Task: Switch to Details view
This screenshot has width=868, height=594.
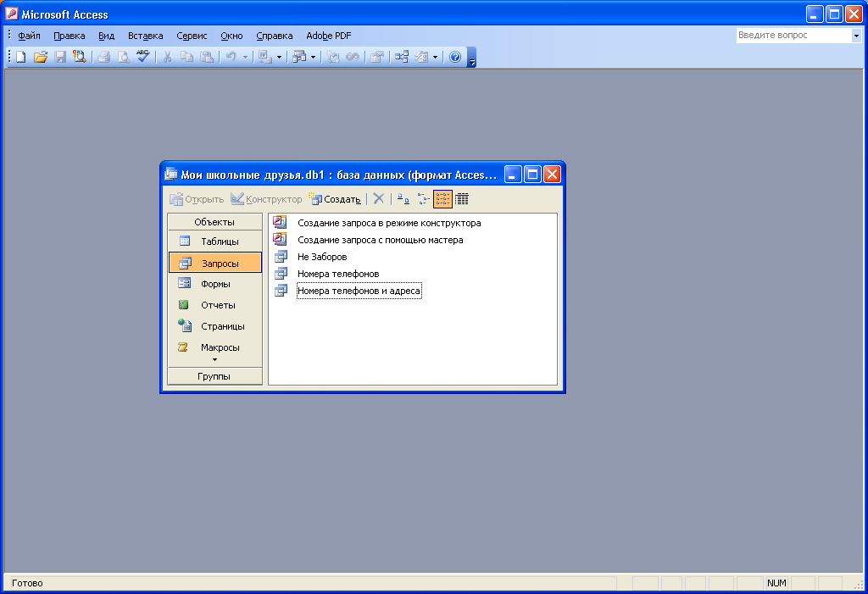Action: 462,199
